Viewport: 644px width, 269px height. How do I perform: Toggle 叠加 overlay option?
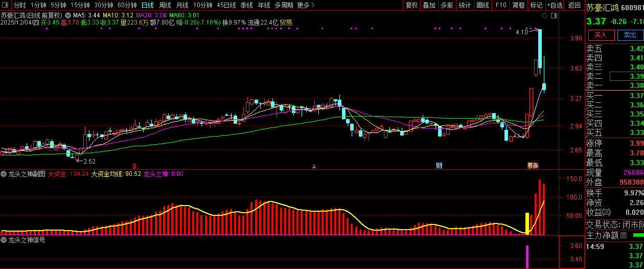(x=429, y=5)
